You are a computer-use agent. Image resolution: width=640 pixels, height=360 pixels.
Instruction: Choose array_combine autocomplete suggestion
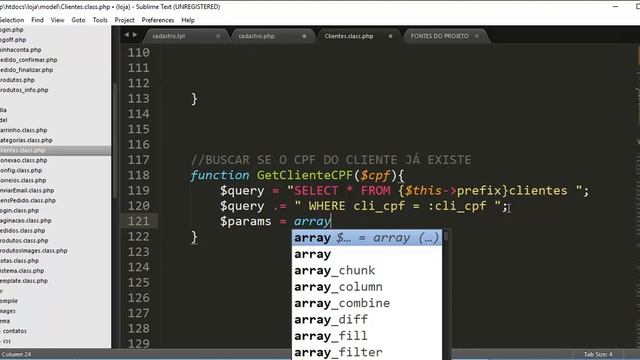(367, 303)
